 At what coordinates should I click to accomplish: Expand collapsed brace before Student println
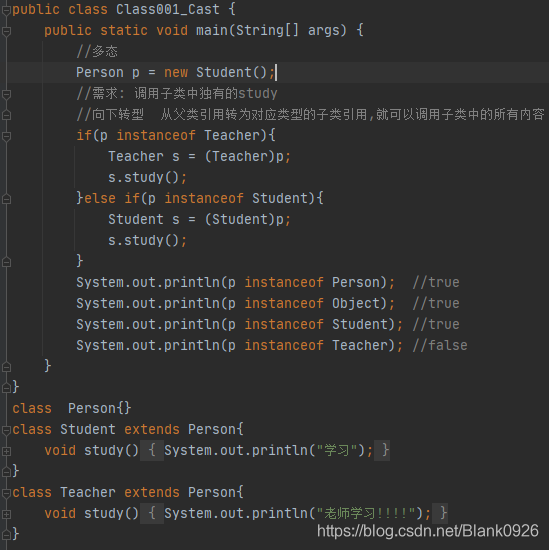(x=152, y=450)
